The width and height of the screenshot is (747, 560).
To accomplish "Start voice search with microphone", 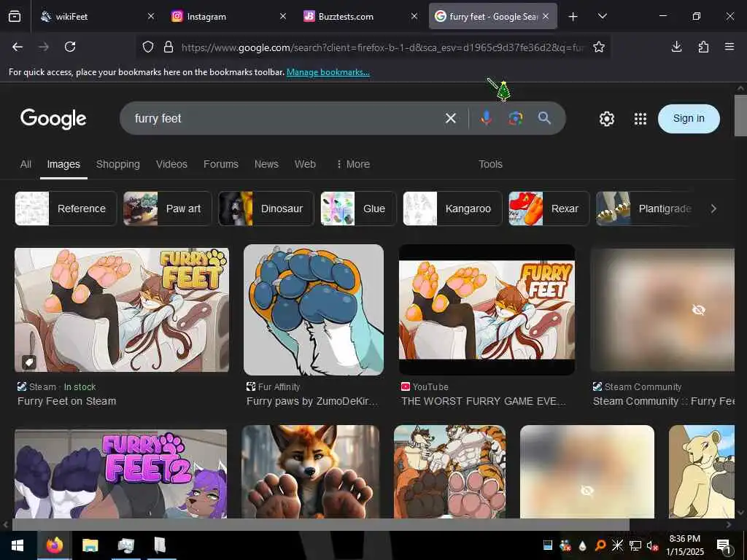I will 486,118.
